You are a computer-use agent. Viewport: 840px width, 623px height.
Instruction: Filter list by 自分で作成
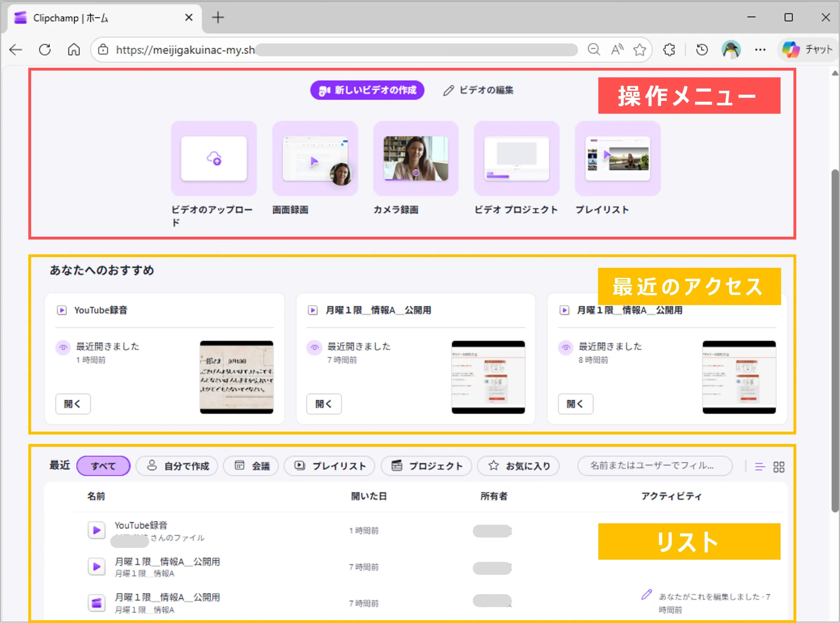(x=177, y=466)
